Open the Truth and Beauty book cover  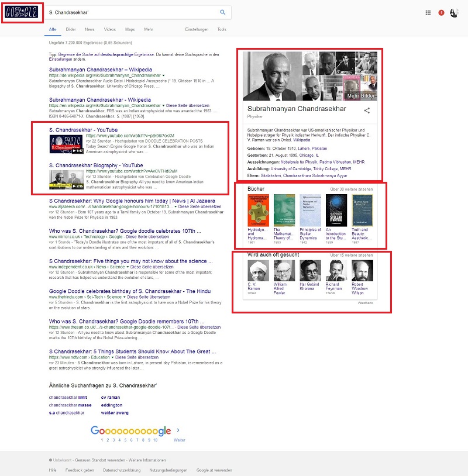click(x=362, y=210)
